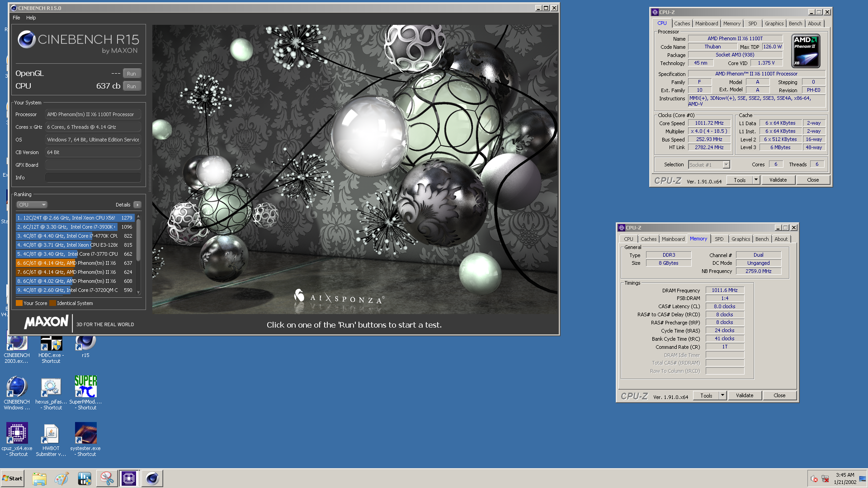Image resolution: width=868 pixels, height=488 pixels.
Task: Open SPD tab in lower CPU-Z
Action: tap(719, 239)
